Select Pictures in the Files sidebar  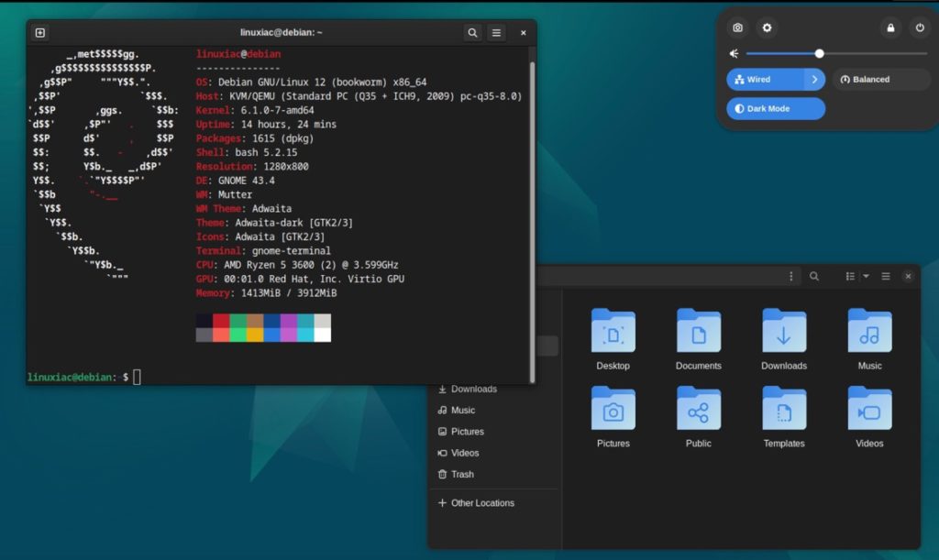[x=493, y=432]
